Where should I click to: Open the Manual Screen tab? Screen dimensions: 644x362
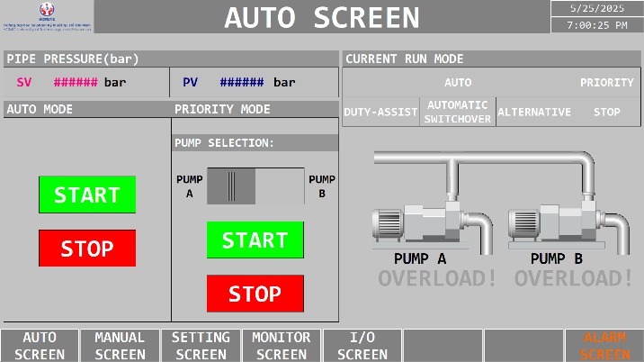click(120, 346)
